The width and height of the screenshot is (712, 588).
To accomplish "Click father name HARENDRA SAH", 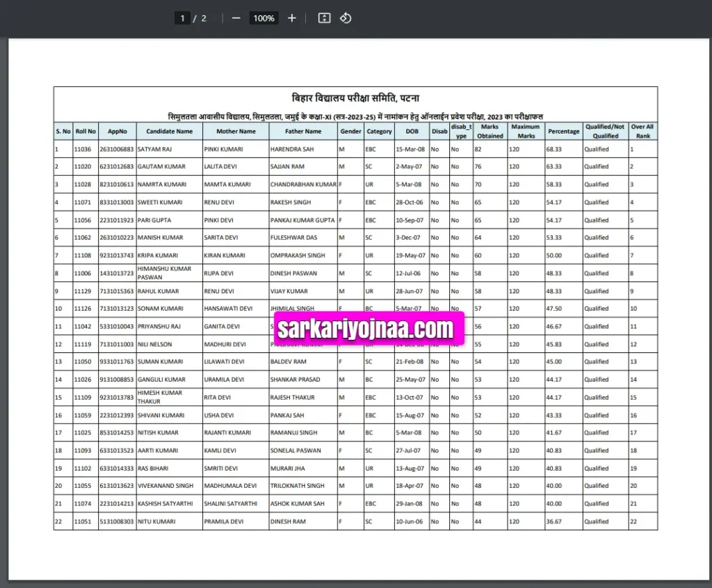I will click(x=292, y=149).
